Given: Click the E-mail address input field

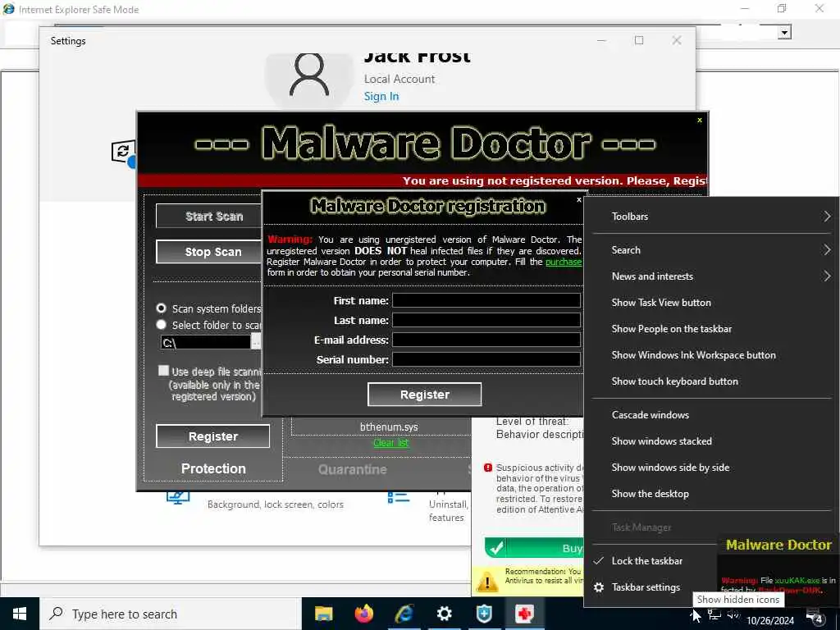Looking at the screenshot, I should click(x=486, y=340).
